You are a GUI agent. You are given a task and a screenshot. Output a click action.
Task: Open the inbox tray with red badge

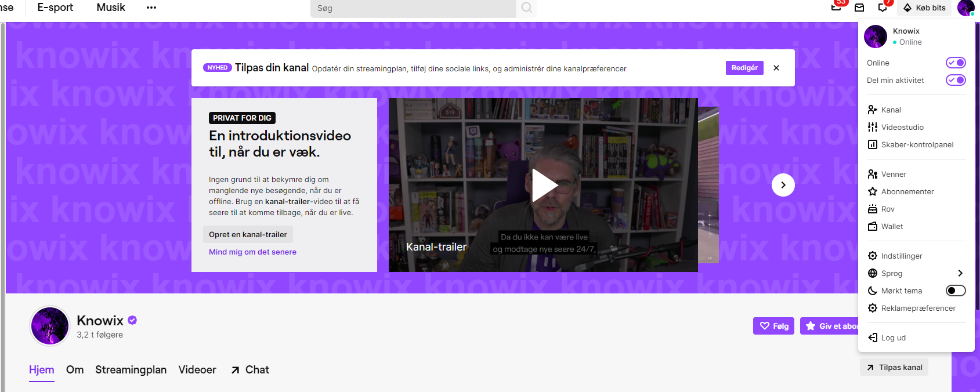[x=836, y=8]
